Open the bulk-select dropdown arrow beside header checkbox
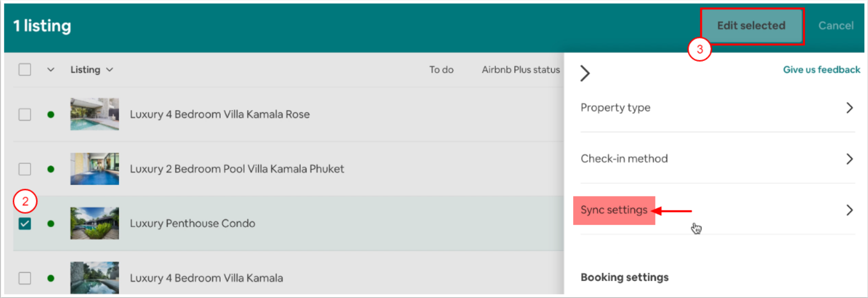This screenshot has width=868, height=298. tap(51, 70)
